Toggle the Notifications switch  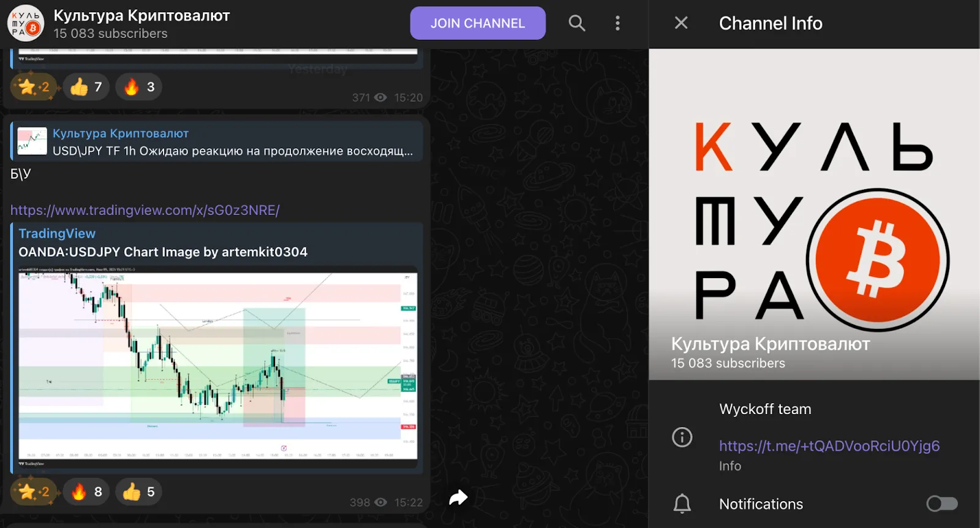tap(942, 503)
